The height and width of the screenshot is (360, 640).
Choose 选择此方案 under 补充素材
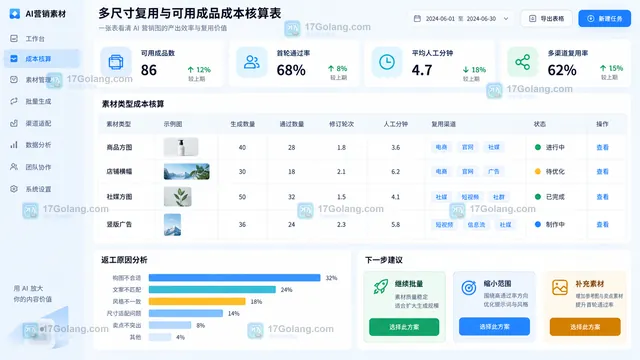[585, 327]
